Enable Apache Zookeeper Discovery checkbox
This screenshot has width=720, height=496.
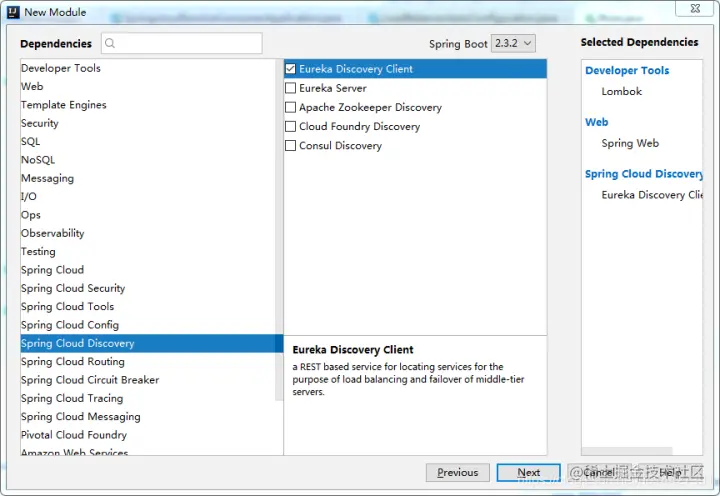tap(290, 107)
